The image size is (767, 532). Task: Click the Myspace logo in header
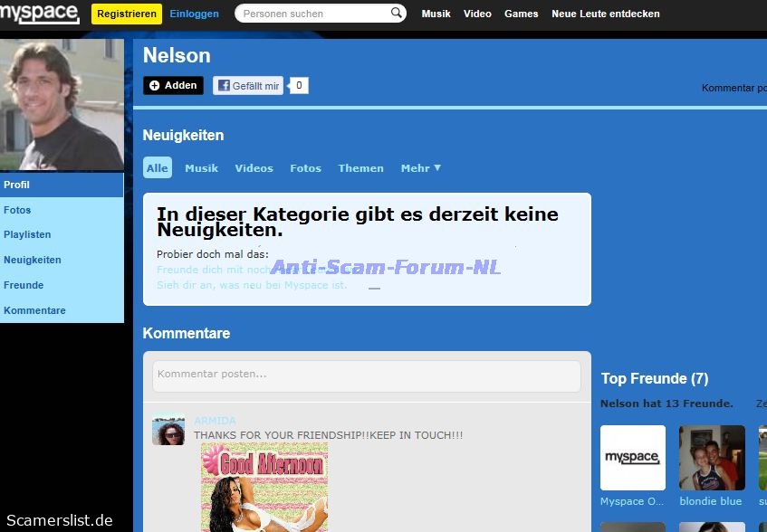click(x=39, y=13)
